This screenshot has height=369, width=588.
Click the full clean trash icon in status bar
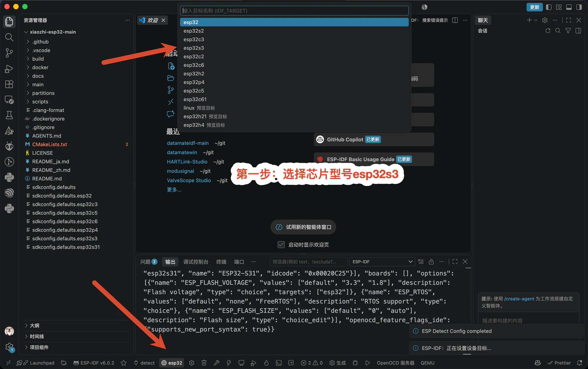point(204,363)
